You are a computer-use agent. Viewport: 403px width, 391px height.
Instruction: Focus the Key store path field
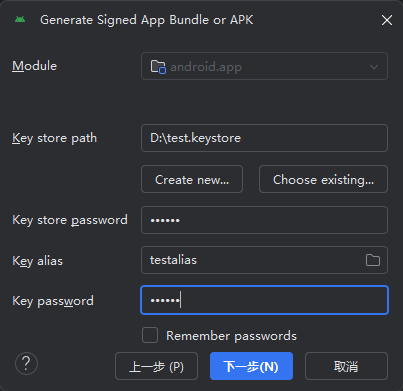pyautogui.click(x=264, y=138)
